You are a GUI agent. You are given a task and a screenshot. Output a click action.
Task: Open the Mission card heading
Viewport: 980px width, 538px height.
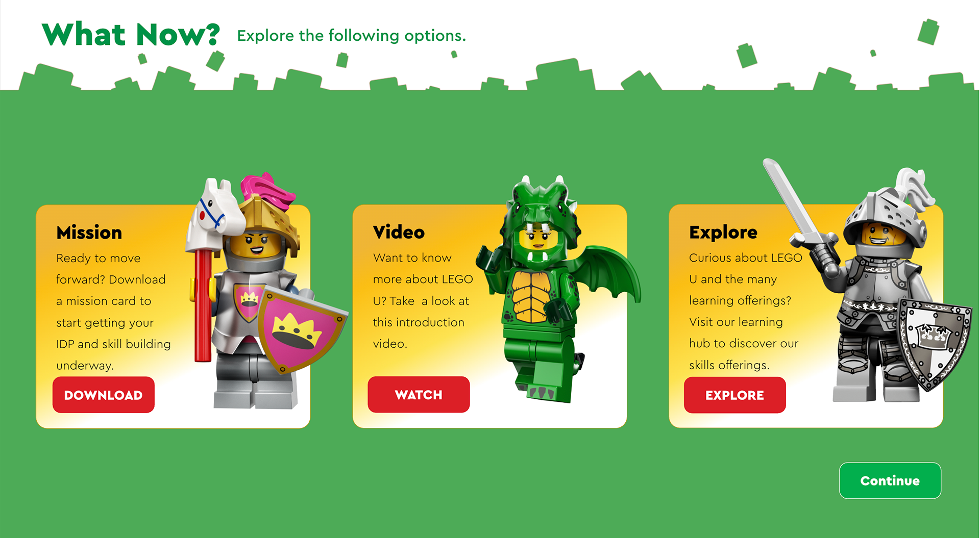coord(89,233)
